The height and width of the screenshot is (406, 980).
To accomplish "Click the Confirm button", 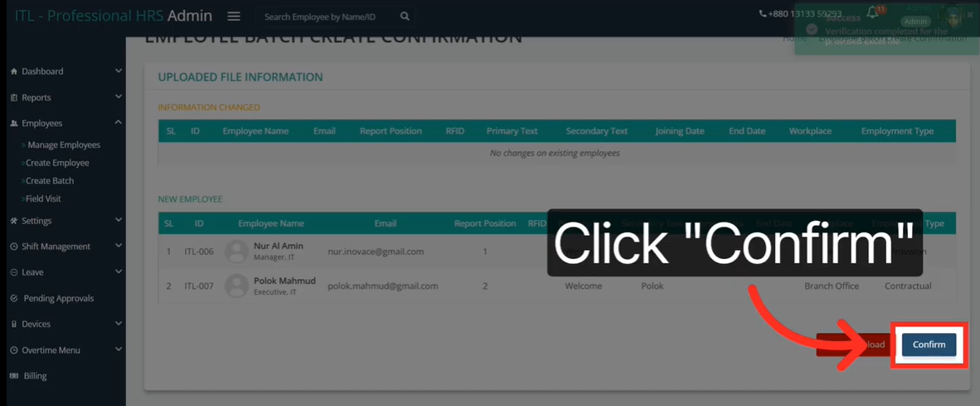I will [x=929, y=345].
